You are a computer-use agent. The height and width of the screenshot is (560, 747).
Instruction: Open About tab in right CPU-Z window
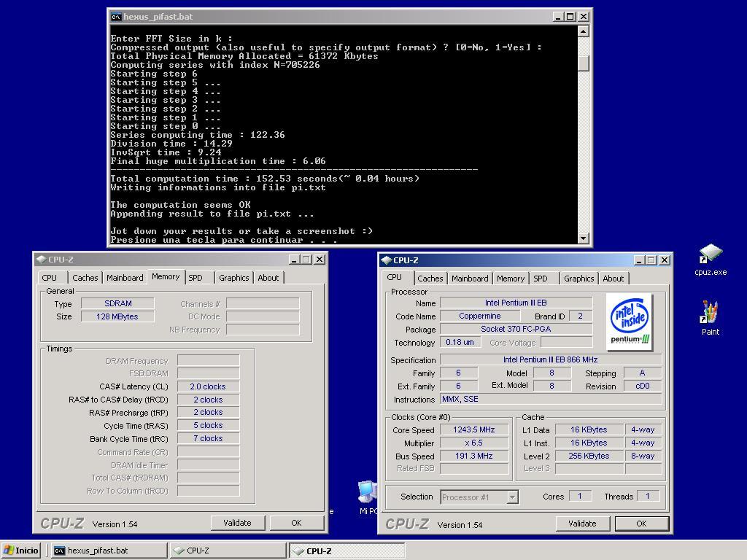613,279
